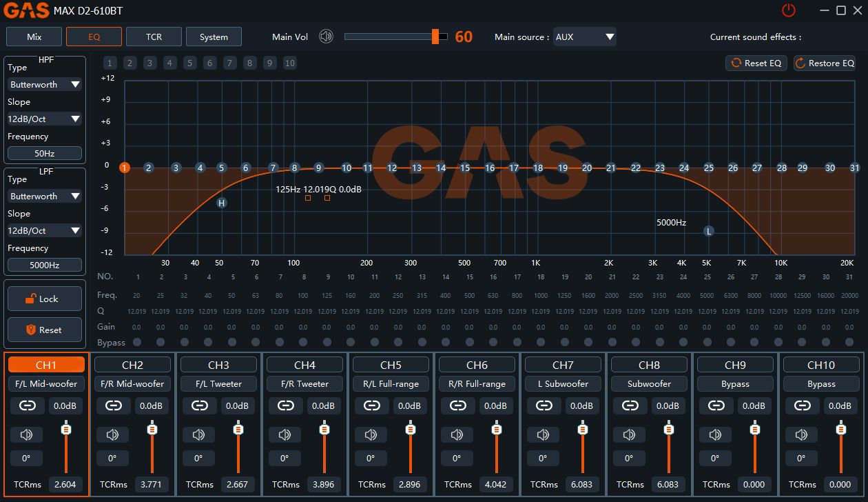Mute CH10 with its speaker icon
Image resolution: width=868 pixels, height=502 pixels.
pyautogui.click(x=801, y=434)
